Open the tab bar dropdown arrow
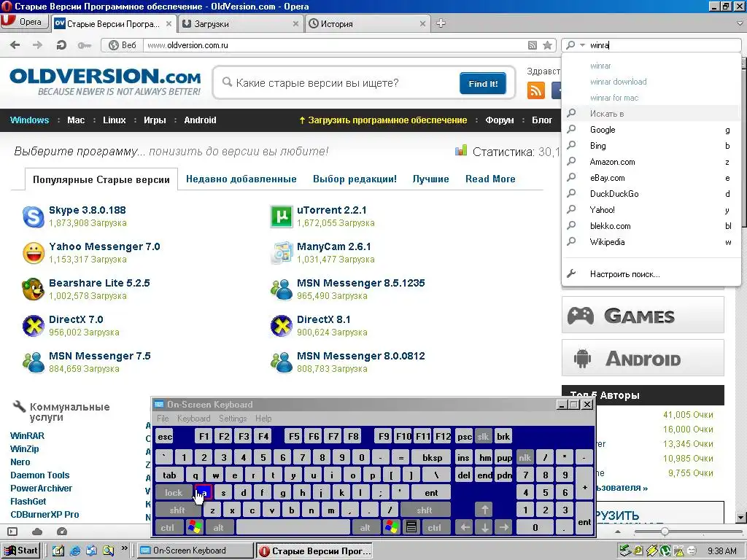The image size is (747, 560). pos(740,23)
